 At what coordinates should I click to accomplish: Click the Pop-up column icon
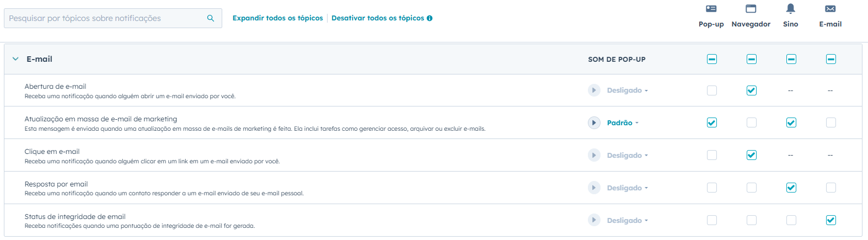pos(711,9)
